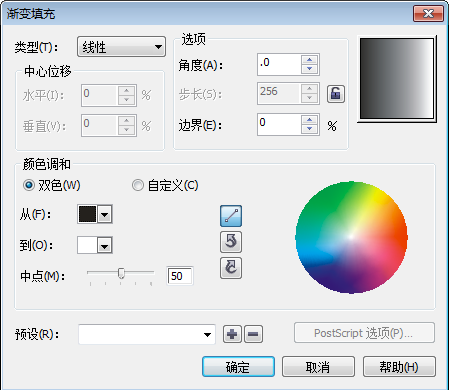450x390 pixels.
Task: Select the 双色(W) radio button
Action: 29,185
